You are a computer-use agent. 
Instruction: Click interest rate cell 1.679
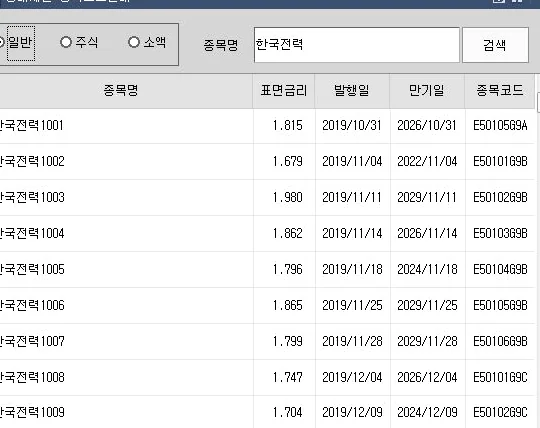click(x=288, y=161)
